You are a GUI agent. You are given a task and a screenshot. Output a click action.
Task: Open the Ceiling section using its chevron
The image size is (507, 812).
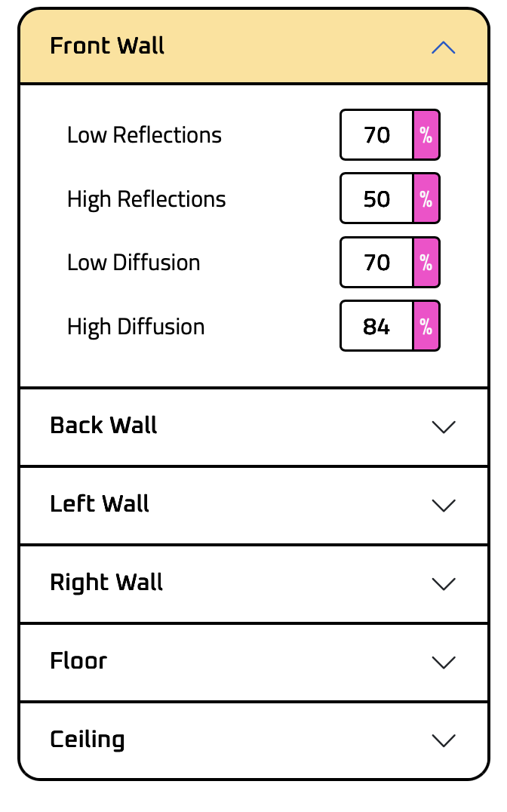(x=444, y=740)
